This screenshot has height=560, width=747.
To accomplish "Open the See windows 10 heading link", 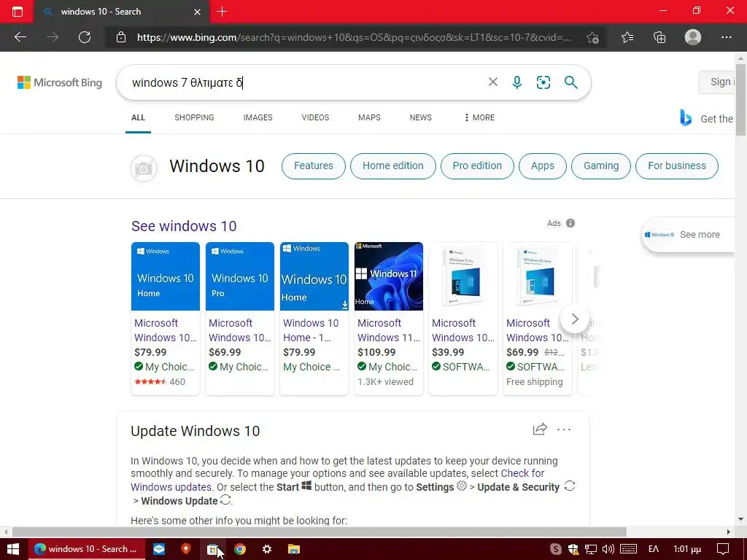I will pos(184,226).
